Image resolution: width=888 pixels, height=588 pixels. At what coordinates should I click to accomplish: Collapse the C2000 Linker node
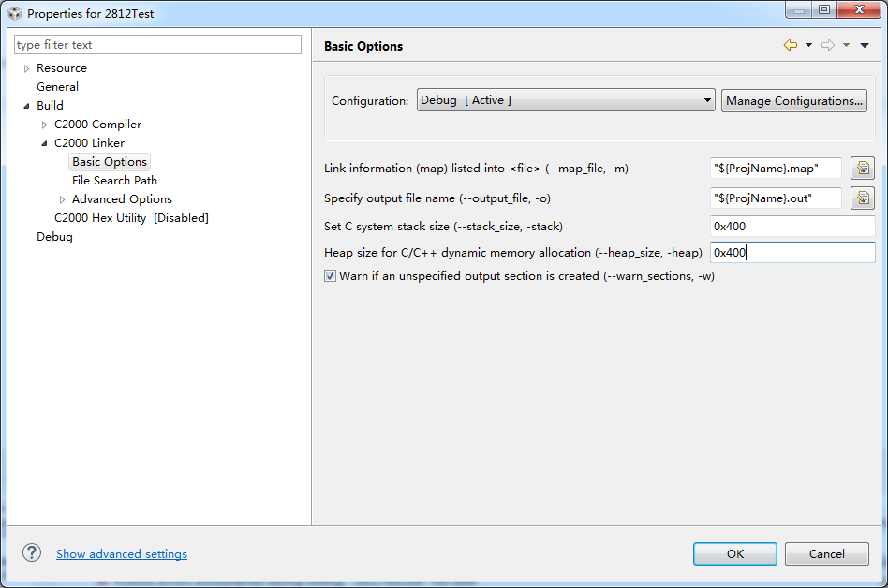click(x=44, y=143)
